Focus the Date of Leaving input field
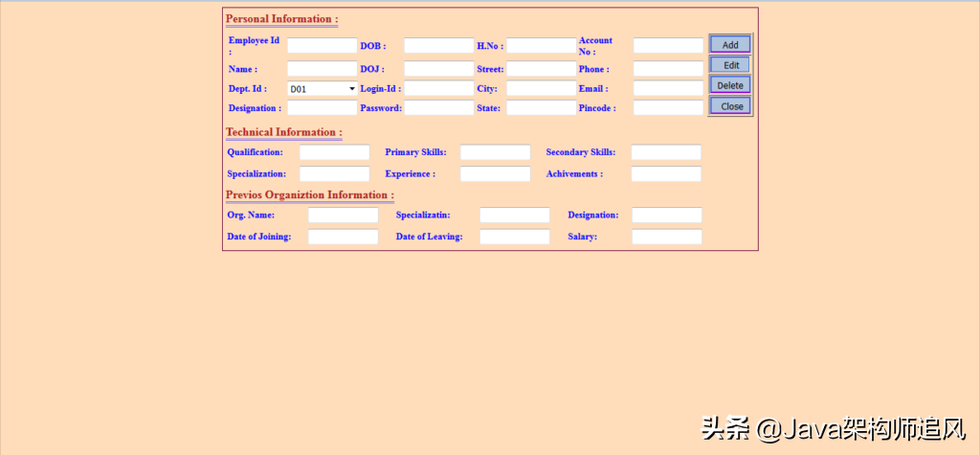980x455 pixels. coord(515,237)
